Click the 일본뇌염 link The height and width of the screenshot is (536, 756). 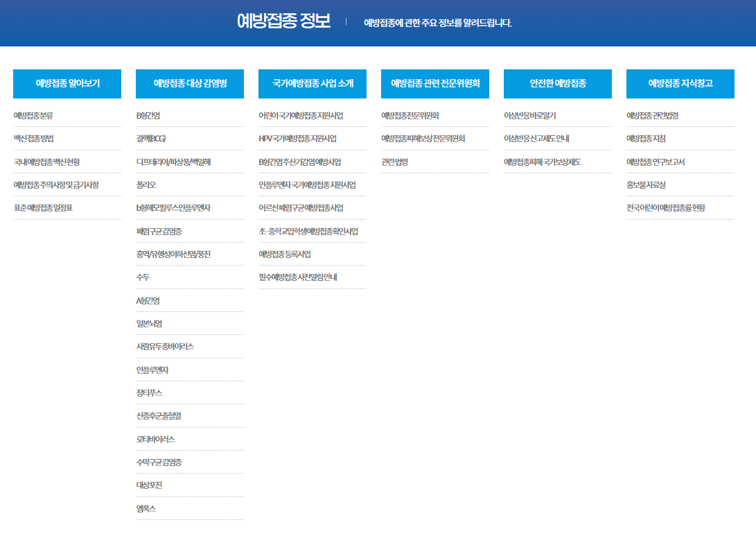click(x=149, y=324)
